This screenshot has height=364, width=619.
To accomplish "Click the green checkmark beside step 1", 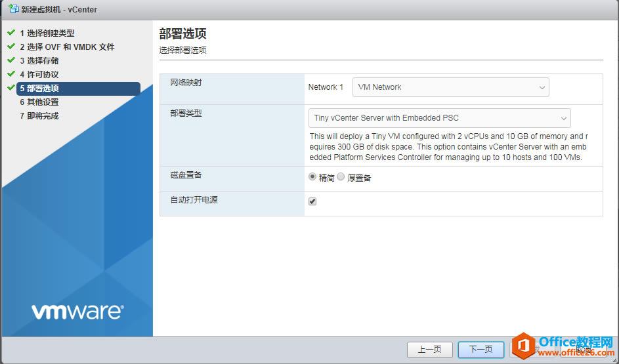I will coord(11,33).
